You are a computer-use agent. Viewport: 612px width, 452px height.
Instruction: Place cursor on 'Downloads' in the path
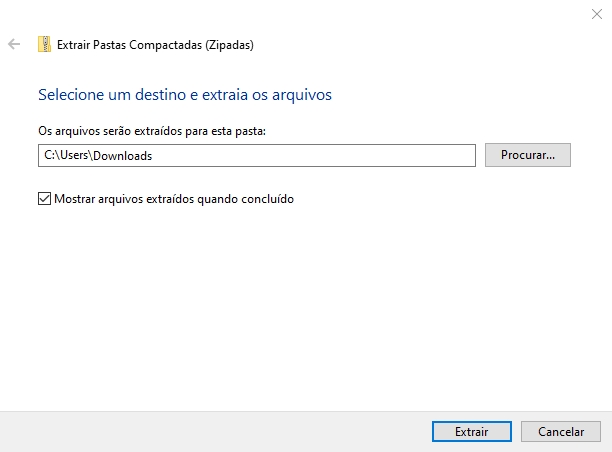(122, 156)
